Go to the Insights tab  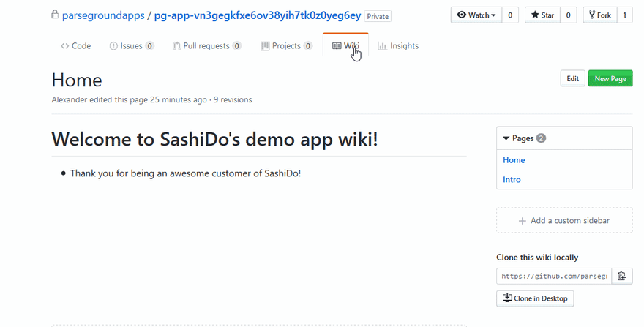398,45
